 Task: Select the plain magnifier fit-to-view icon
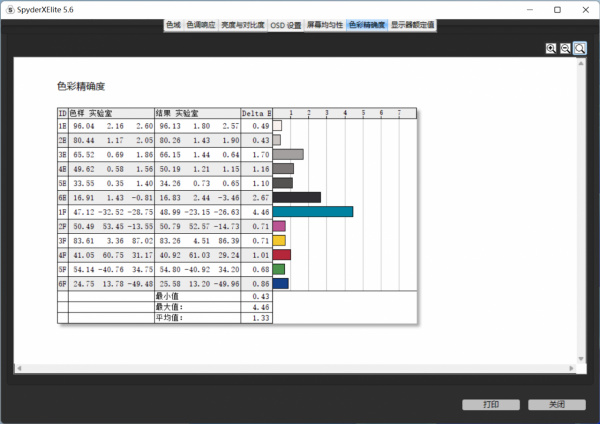[x=580, y=48]
